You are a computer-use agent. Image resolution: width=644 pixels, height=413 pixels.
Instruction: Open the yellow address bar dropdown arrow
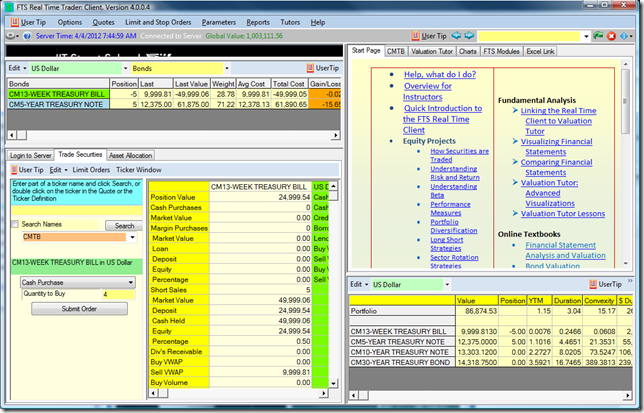coord(586,36)
